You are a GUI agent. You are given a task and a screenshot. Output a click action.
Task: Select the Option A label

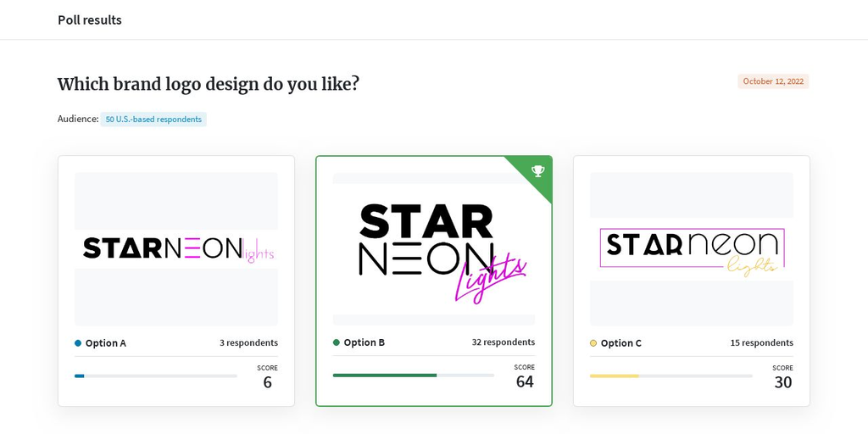pyautogui.click(x=105, y=343)
